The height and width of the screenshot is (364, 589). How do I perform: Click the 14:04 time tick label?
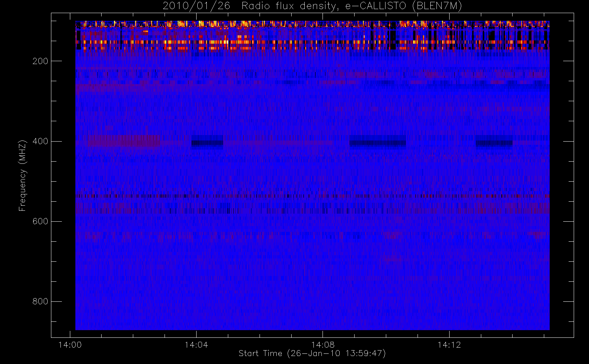196,345
